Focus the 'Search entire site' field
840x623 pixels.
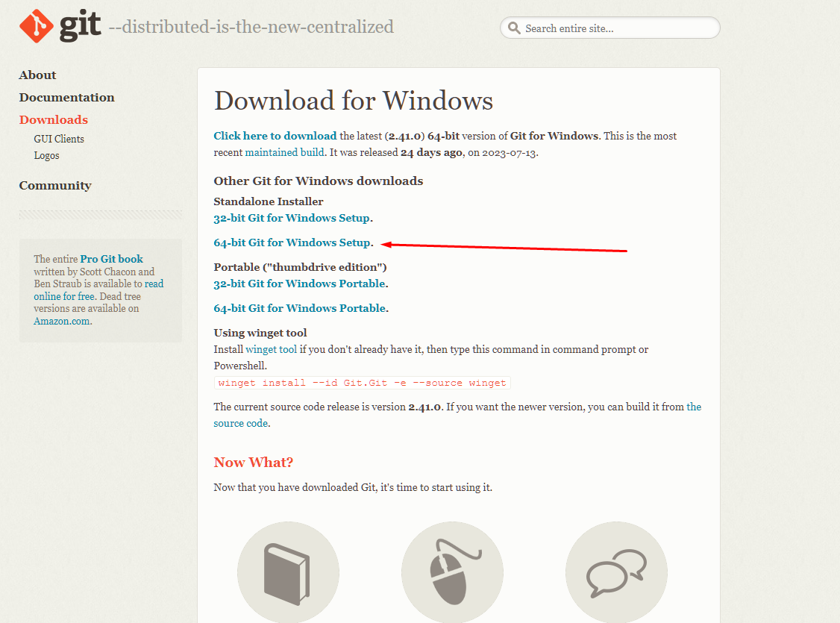point(609,28)
